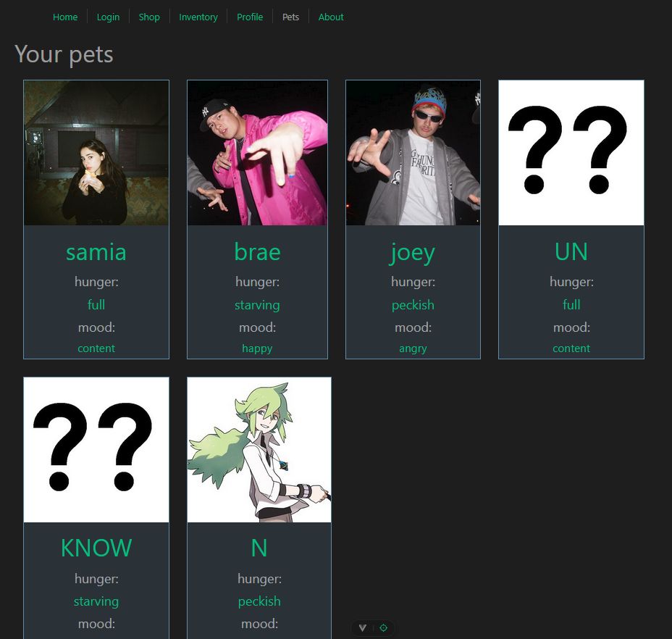Click the question marks image for UN
The height and width of the screenshot is (639, 672).
coord(571,153)
